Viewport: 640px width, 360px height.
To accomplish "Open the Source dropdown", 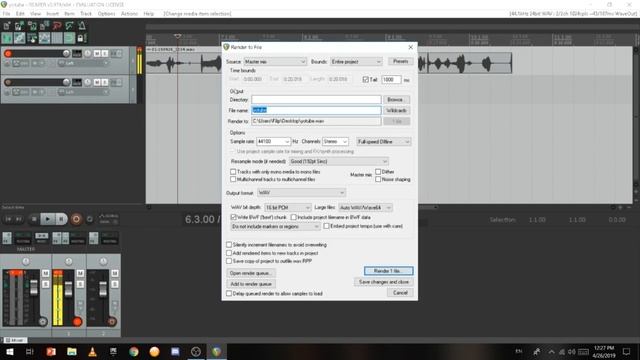I will 275,62.
